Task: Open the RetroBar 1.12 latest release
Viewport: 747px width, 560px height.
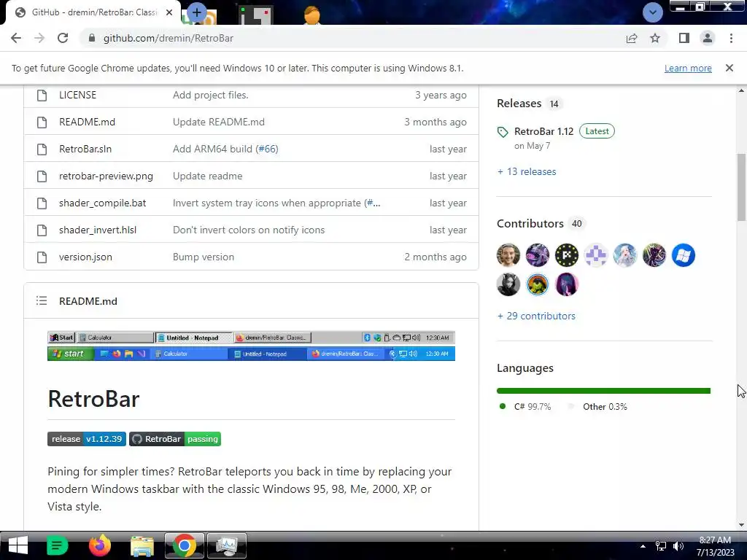Action: click(543, 131)
